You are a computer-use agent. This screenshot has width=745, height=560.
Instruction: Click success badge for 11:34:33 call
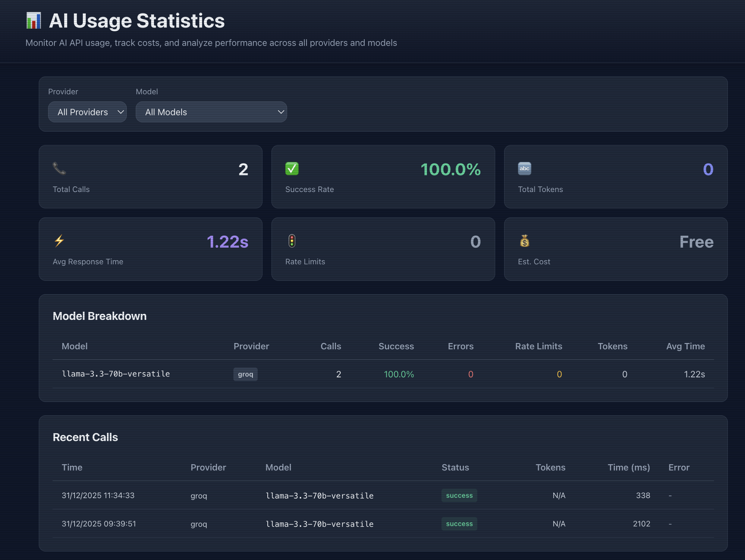(459, 495)
